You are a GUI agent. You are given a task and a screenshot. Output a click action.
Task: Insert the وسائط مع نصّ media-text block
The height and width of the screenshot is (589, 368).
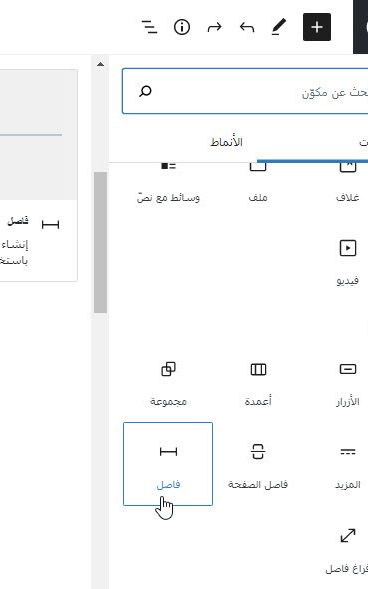click(168, 186)
